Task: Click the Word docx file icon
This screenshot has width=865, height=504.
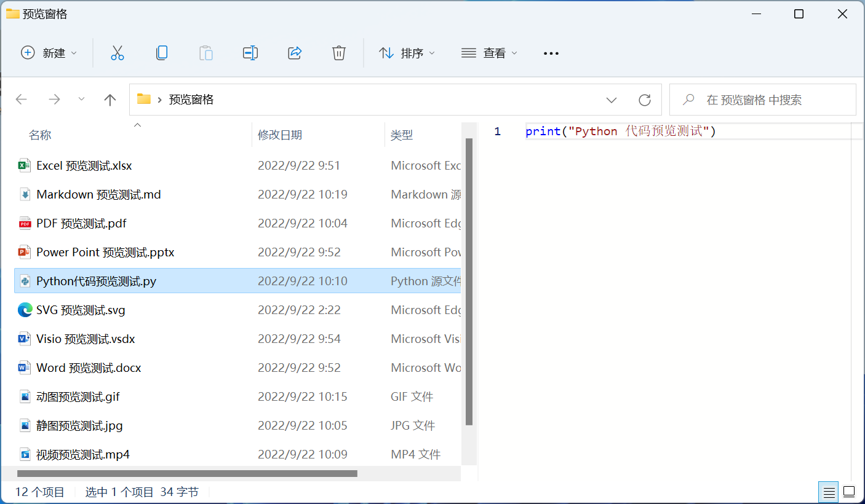Action: click(x=25, y=368)
